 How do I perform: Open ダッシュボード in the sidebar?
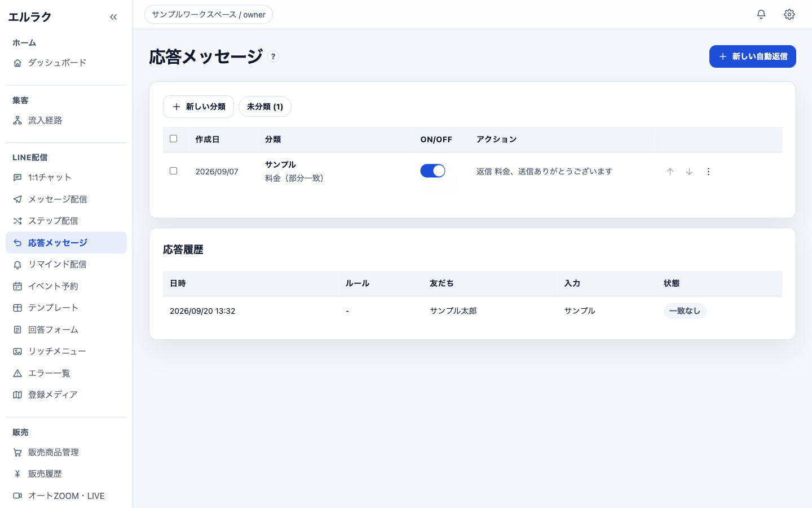(x=66, y=63)
